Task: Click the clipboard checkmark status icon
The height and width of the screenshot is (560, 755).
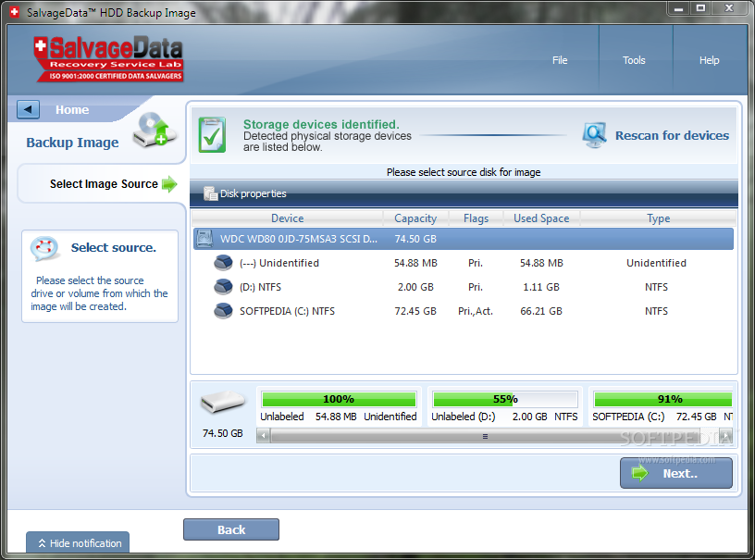Action: 212,135
